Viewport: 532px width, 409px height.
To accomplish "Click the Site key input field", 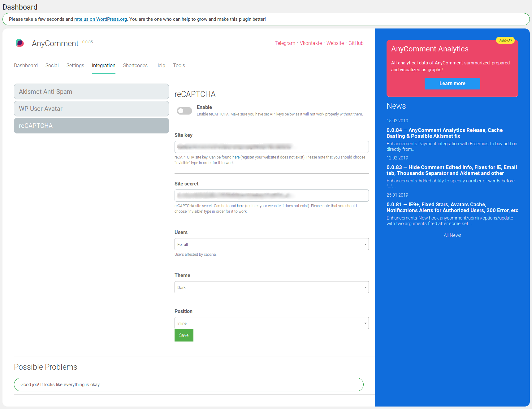I will pos(271,147).
